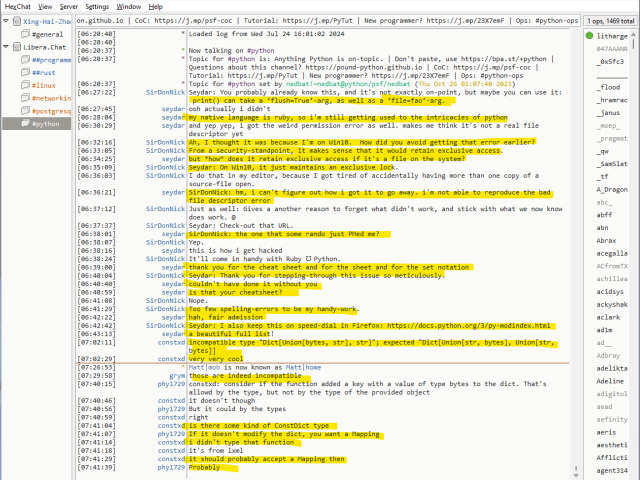Click the #linux channel icon
Viewport: 640px width, 480px height.
[x=25, y=85]
